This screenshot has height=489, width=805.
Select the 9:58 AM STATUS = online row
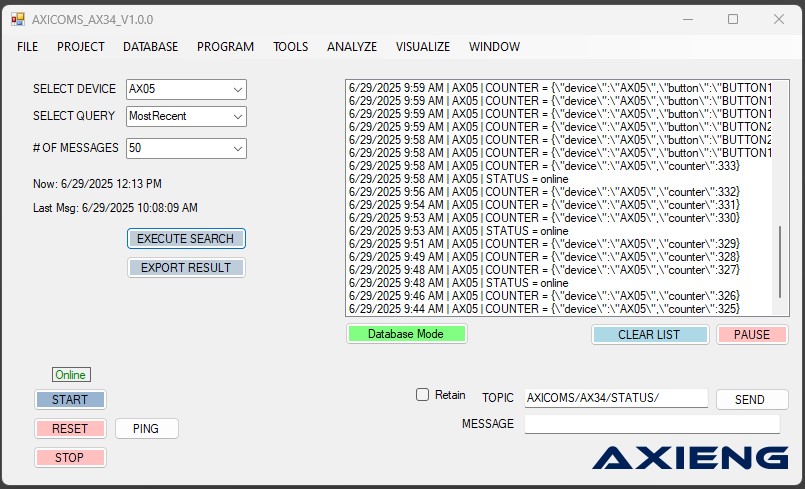click(559, 179)
